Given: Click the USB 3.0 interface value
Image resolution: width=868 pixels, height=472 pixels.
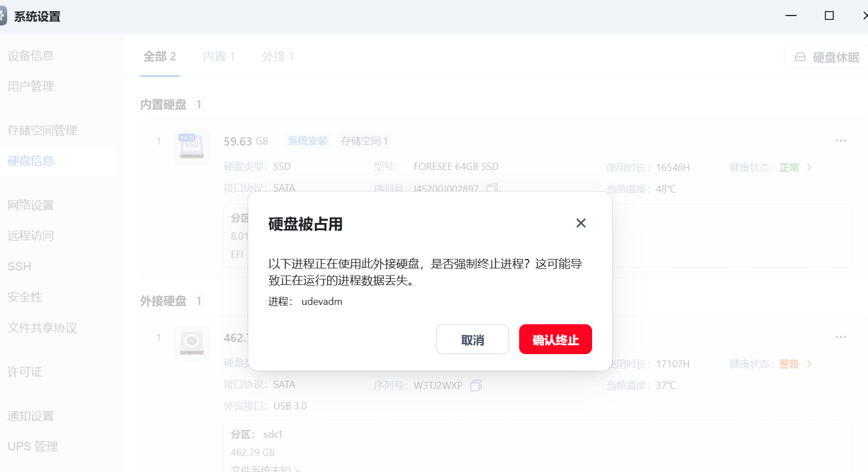Looking at the screenshot, I should tap(290, 406).
